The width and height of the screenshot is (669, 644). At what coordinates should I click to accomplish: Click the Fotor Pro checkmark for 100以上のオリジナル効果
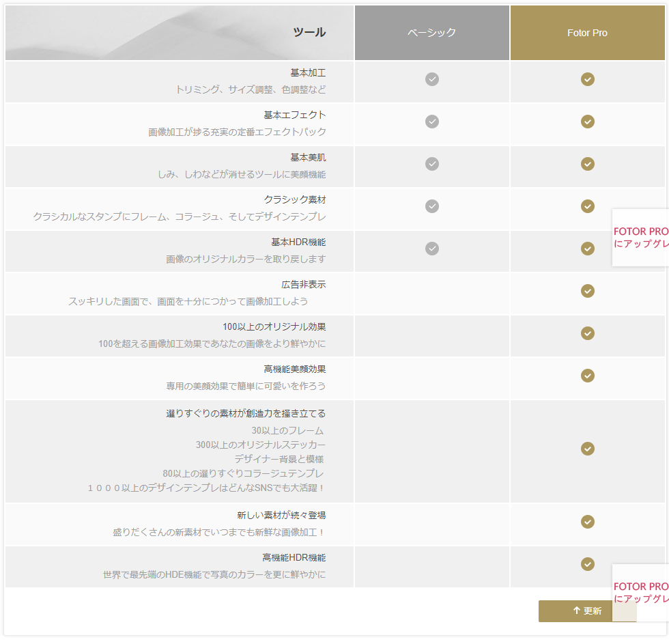point(588,333)
